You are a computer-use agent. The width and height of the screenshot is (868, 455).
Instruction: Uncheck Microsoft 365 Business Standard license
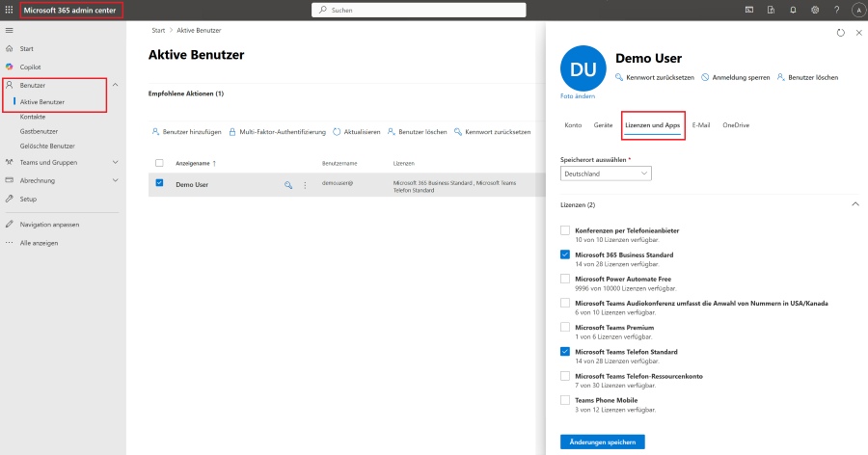point(564,254)
